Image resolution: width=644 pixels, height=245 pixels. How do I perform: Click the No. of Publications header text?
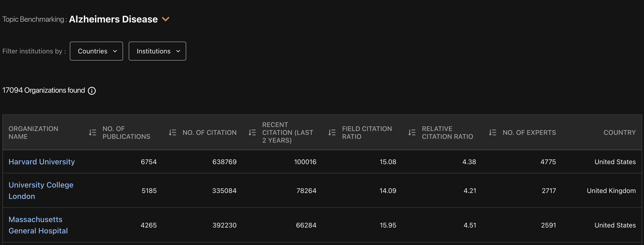pyautogui.click(x=126, y=132)
